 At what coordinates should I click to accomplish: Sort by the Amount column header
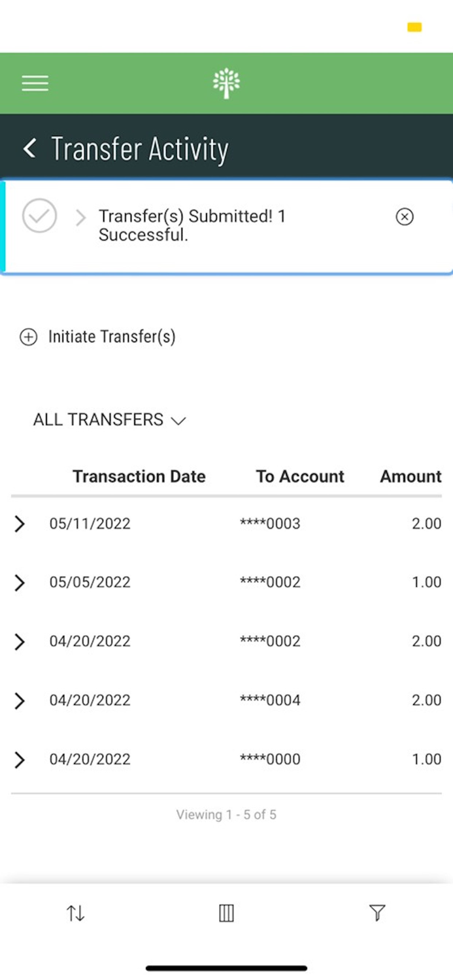(x=410, y=476)
